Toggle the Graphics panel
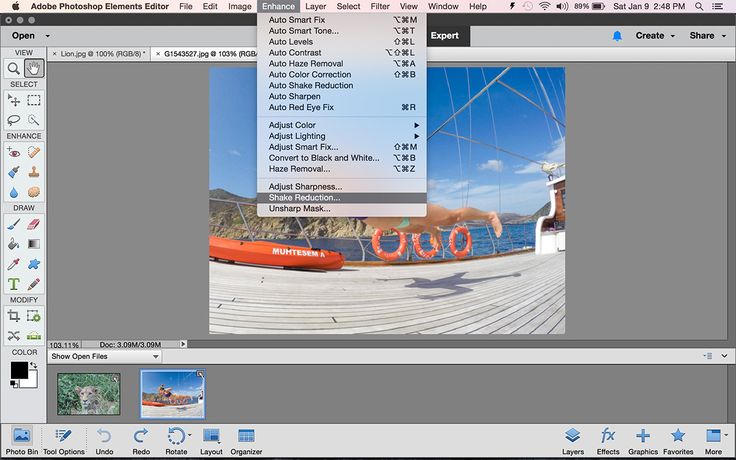 click(643, 441)
